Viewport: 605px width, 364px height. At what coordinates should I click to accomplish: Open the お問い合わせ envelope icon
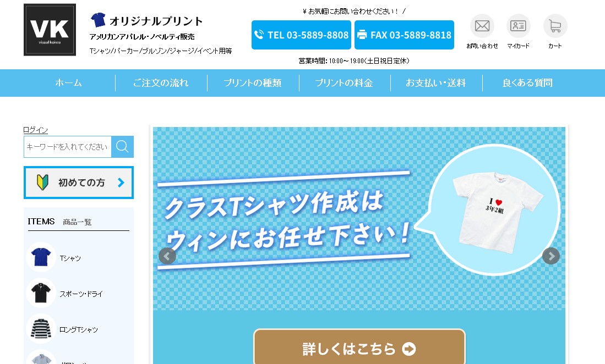(x=482, y=26)
